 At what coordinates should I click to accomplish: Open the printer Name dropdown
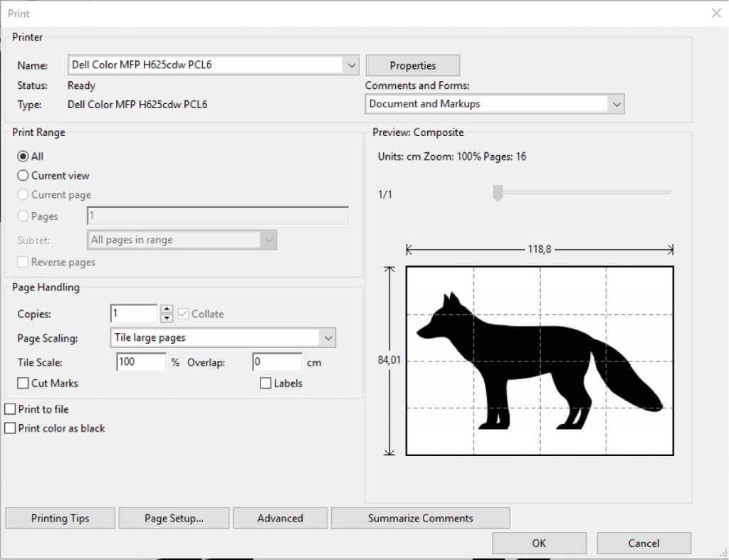coord(214,65)
